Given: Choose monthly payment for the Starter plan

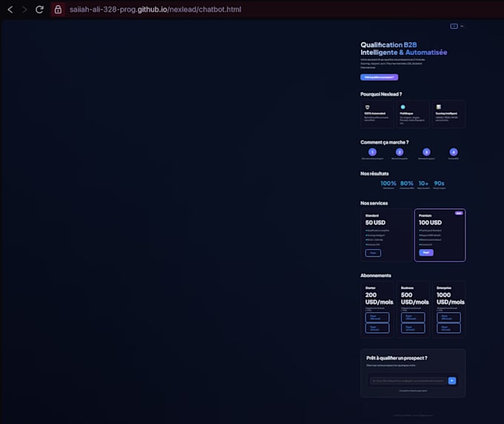Looking at the screenshot, I should [377, 317].
